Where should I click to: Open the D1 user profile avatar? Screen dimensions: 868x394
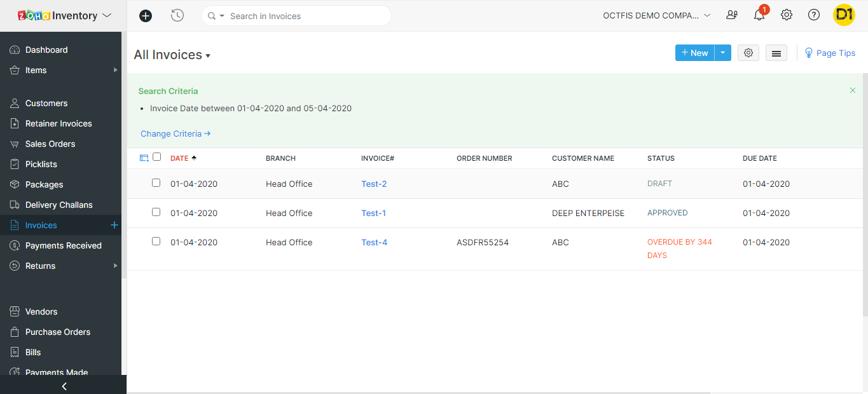click(x=844, y=15)
